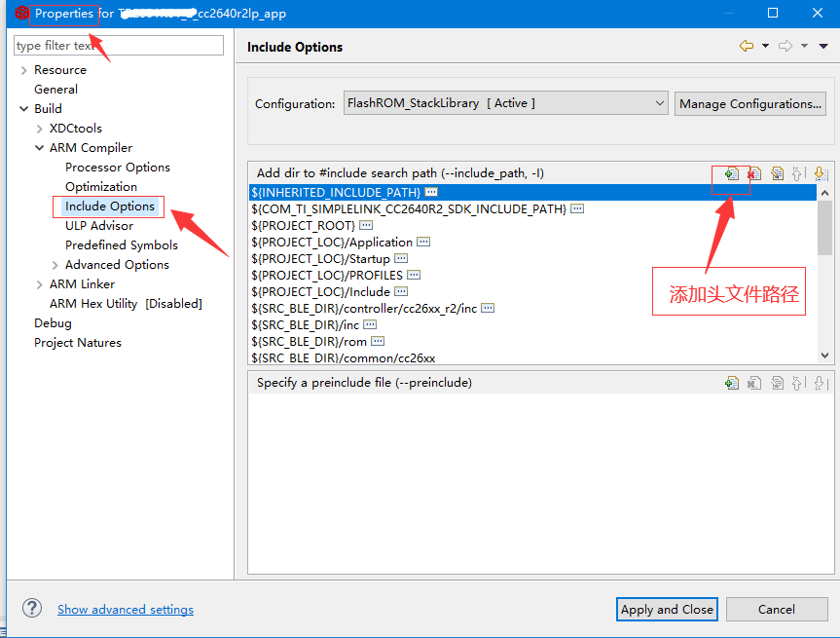
Task: Select ARM Hex Utility [Disabled]
Action: pos(126,304)
